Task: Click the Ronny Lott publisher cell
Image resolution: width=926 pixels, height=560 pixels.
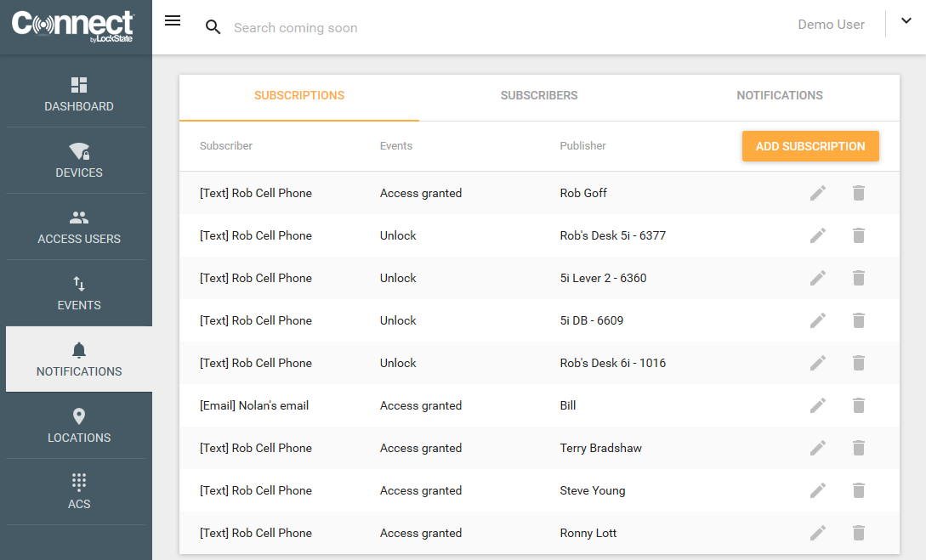Action: (x=588, y=533)
